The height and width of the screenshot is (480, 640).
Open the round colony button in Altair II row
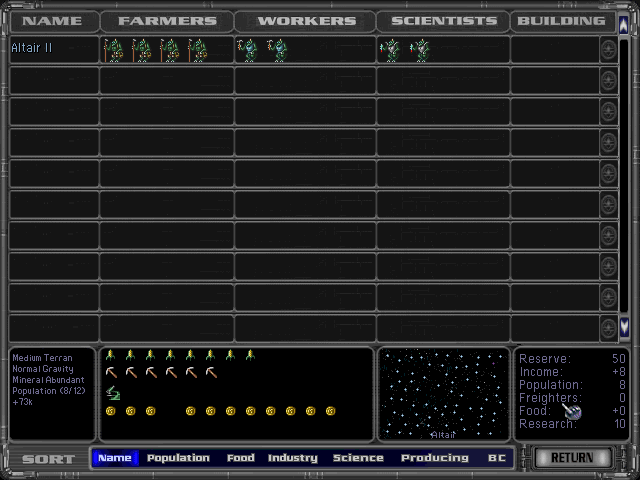click(608, 50)
